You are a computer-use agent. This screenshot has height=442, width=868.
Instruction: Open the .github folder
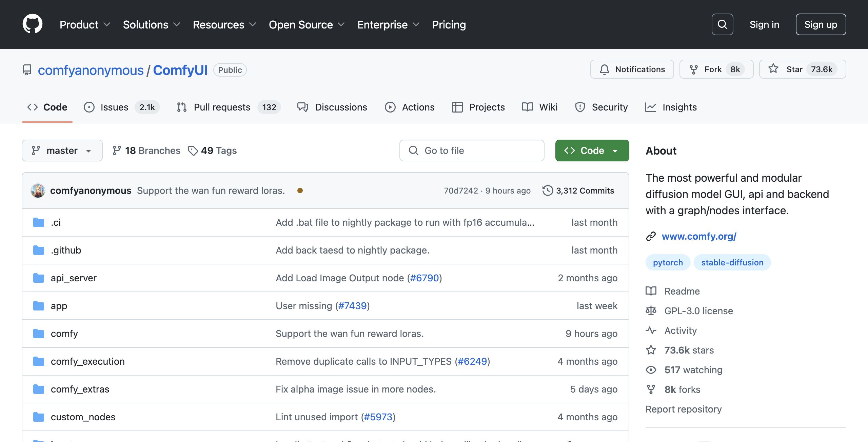coord(66,250)
